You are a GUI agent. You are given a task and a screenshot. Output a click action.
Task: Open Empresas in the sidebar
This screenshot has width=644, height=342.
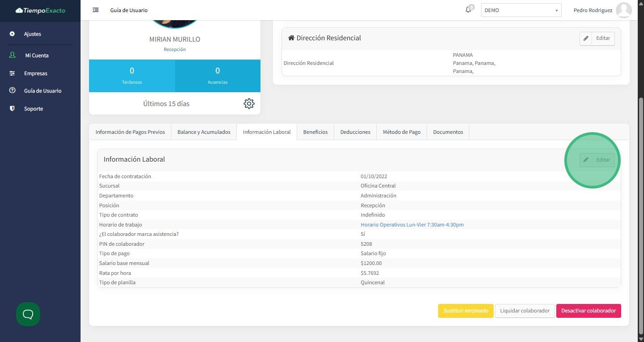tap(35, 73)
